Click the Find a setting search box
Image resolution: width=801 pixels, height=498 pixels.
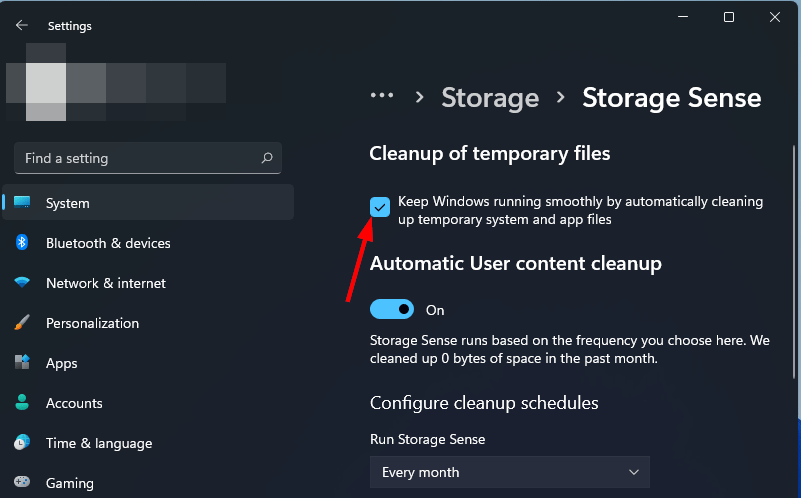148,158
